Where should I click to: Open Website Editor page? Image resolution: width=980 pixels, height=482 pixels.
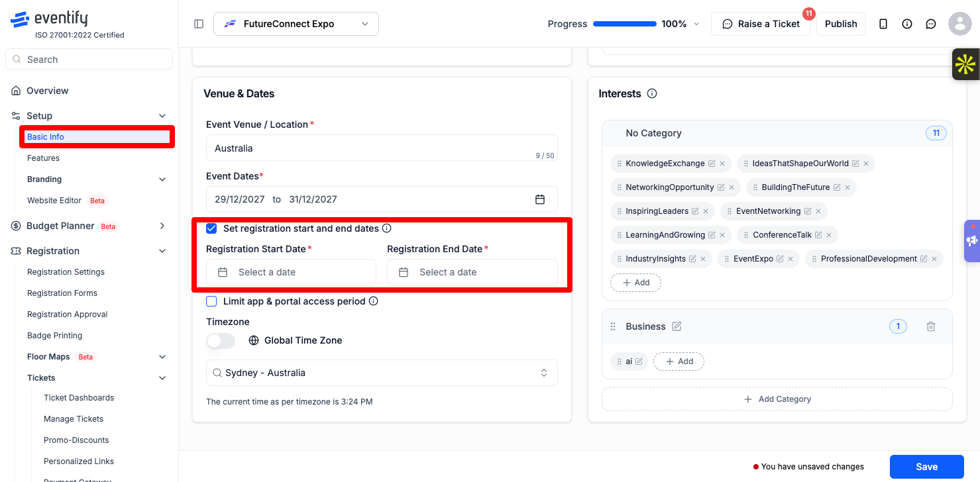click(54, 201)
